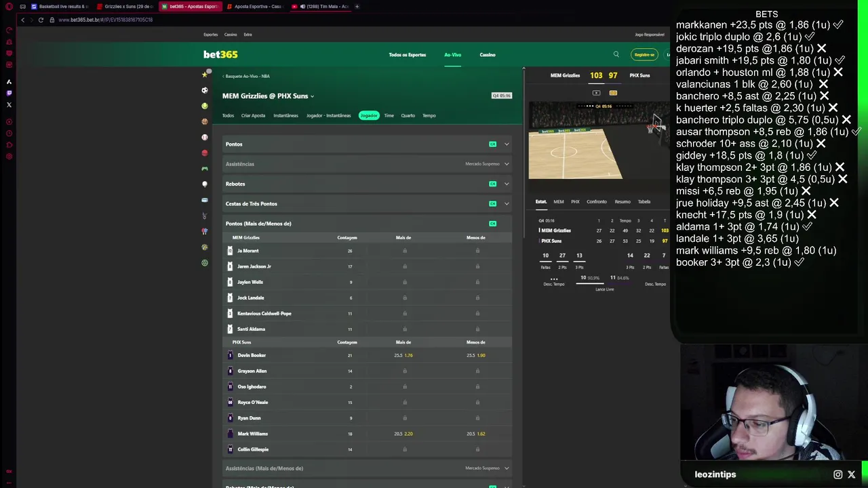
Task: Open the Resumo stats tab
Action: coord(623,201)
